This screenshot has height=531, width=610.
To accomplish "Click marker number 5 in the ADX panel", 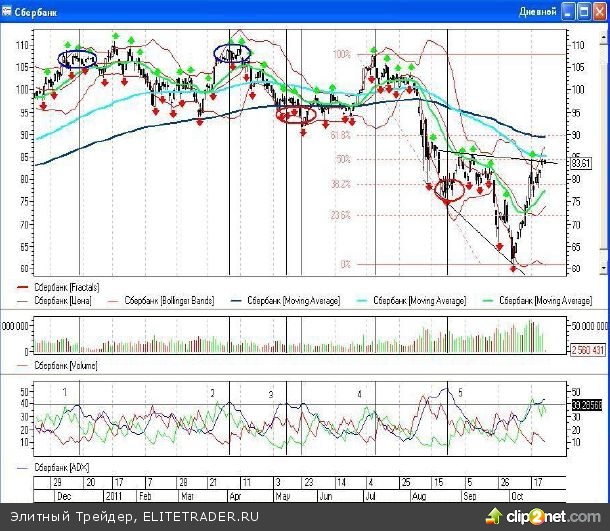I will (x=460, y=394).
